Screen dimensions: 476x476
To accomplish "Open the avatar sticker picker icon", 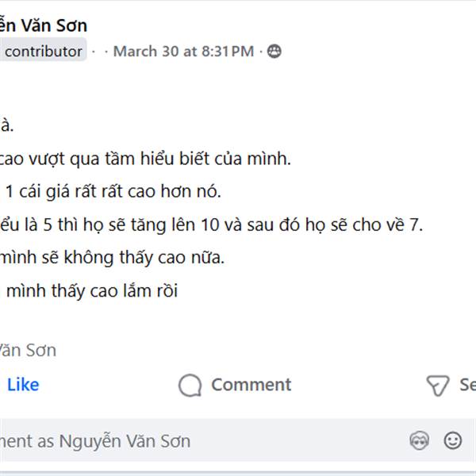I will (x=419, y=440).
